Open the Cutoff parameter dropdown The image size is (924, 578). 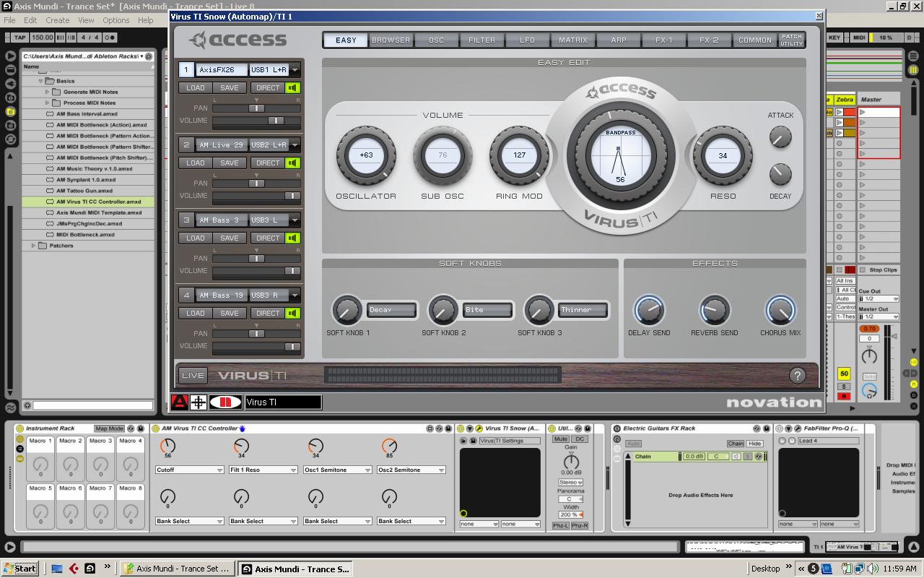coord(219,470)
